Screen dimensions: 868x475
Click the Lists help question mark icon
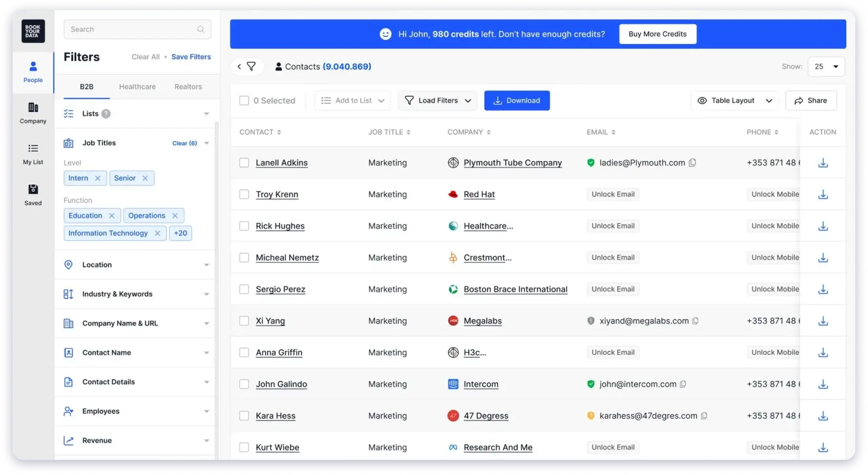106,114
